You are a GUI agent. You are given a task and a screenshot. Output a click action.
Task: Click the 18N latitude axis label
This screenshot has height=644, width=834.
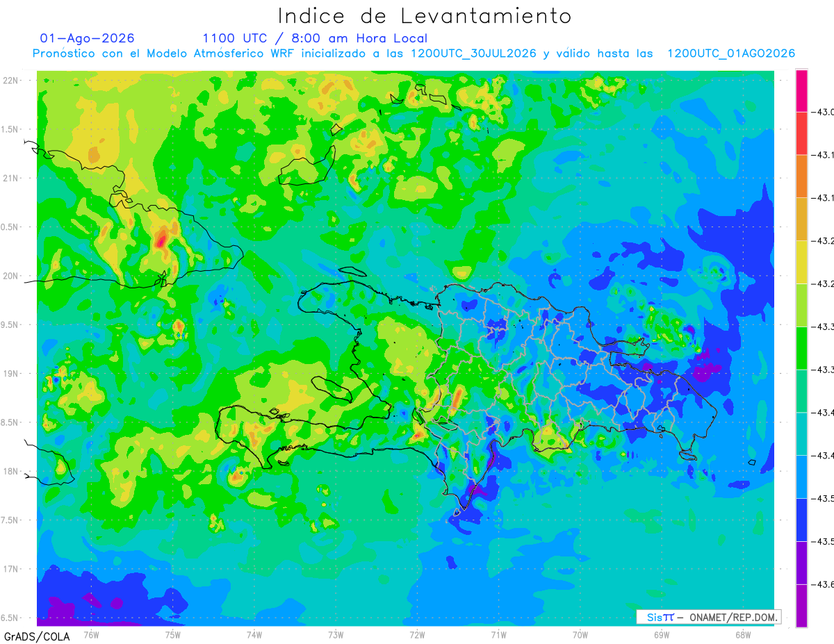(x=12, y=471)
